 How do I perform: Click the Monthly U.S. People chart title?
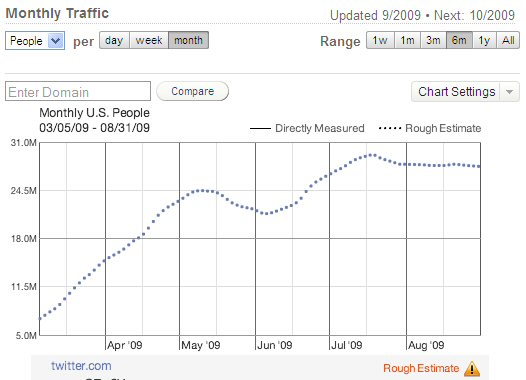(x=95, y=113)
